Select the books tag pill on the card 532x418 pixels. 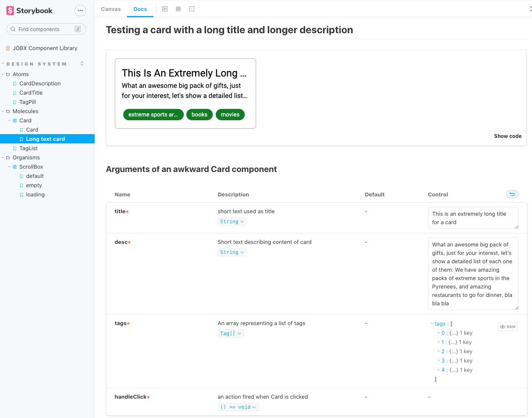click(199, 114)
